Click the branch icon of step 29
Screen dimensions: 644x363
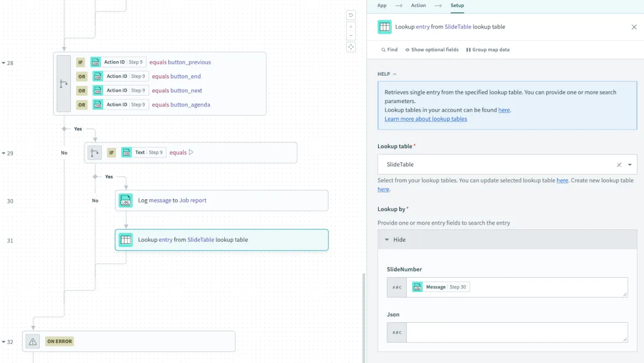pyautogui.click(x=95, y=153)
